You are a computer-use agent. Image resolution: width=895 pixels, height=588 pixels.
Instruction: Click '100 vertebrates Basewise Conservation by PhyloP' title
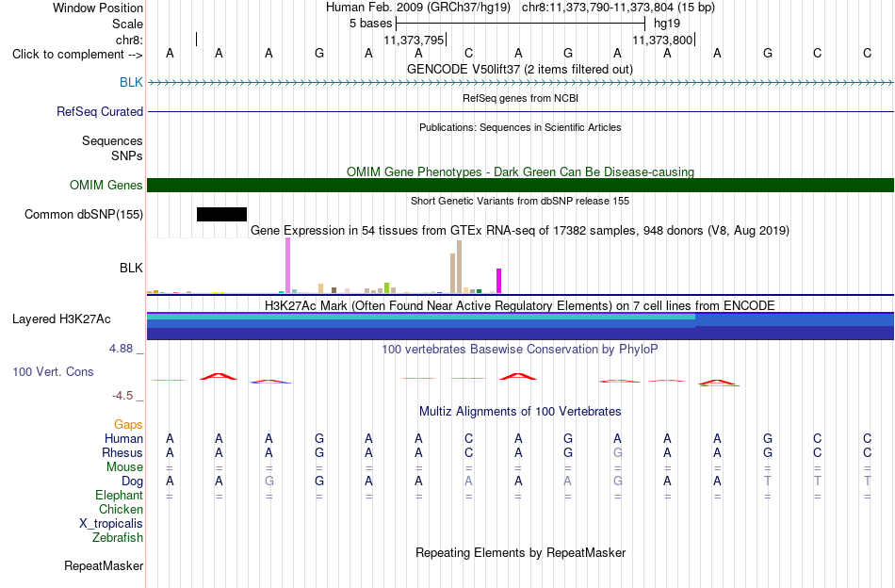520,349
